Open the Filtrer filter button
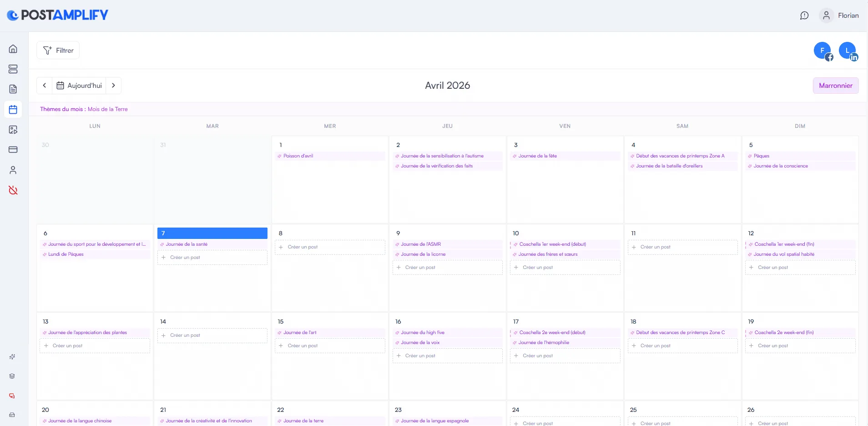868x426 pixels. (x=58, y=51)
